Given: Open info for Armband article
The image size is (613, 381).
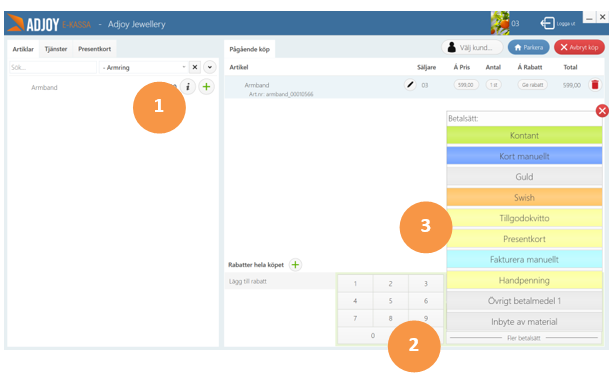Looking at the screenshot, I should (188, 87).
